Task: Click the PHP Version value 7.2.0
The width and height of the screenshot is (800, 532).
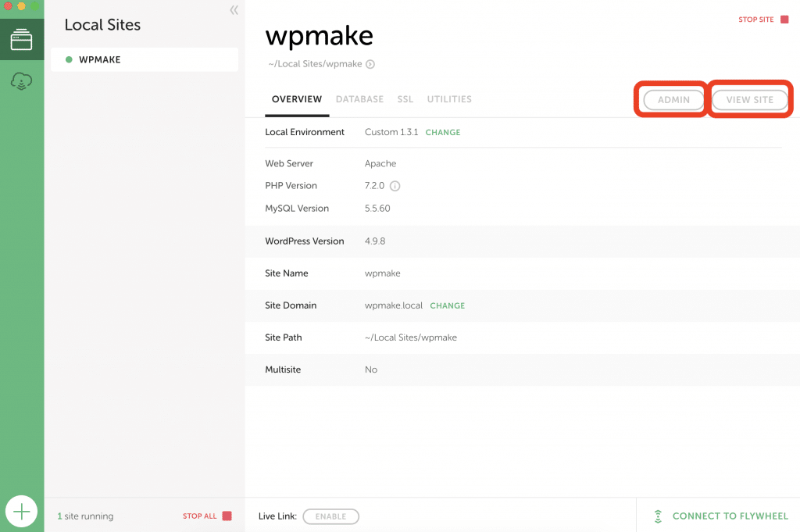Action: tap(374, 186)
